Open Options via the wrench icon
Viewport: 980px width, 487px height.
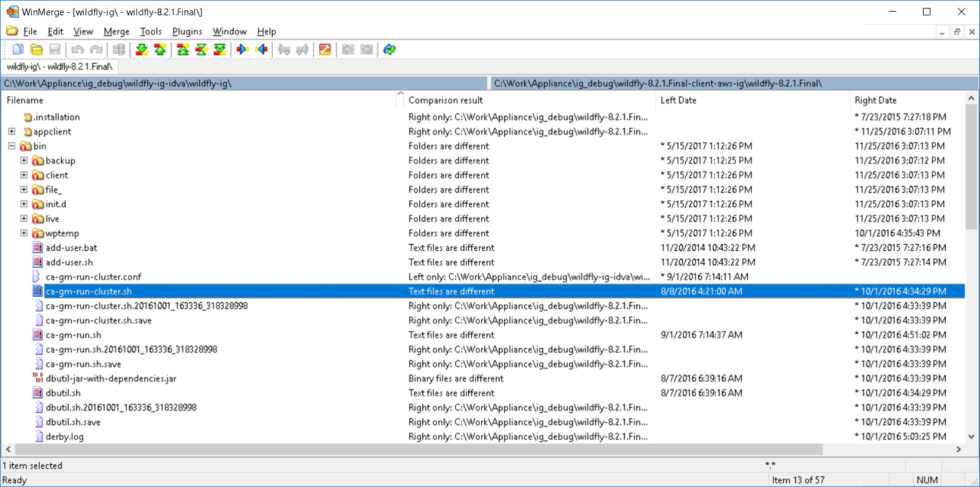(x=325, y=50)
